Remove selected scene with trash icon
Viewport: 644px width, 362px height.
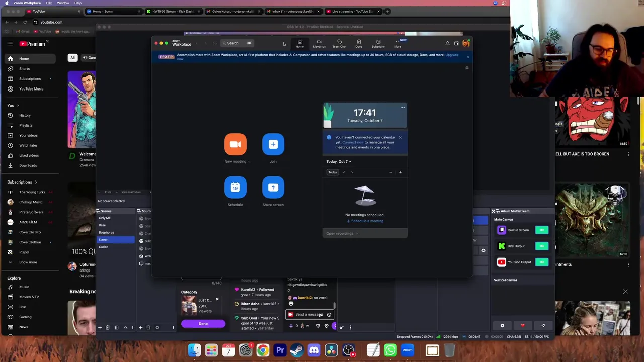click(x=107, y=328)
